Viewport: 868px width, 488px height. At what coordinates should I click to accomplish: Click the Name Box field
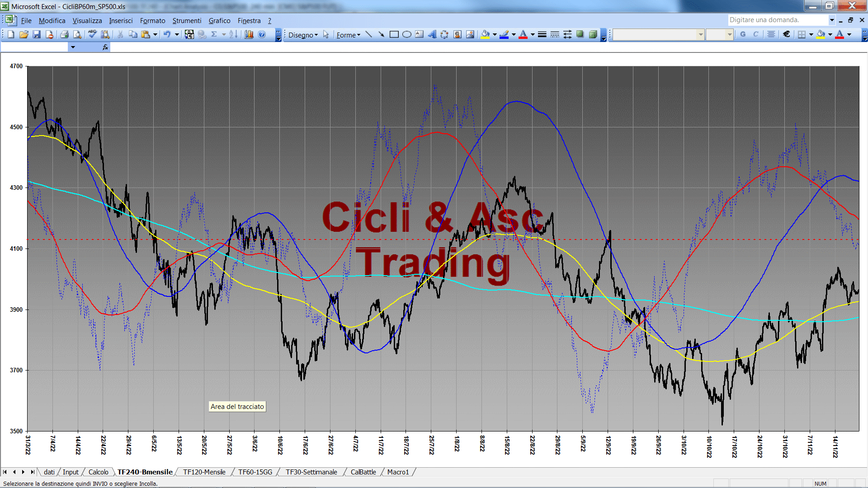(x=35, y=47)
